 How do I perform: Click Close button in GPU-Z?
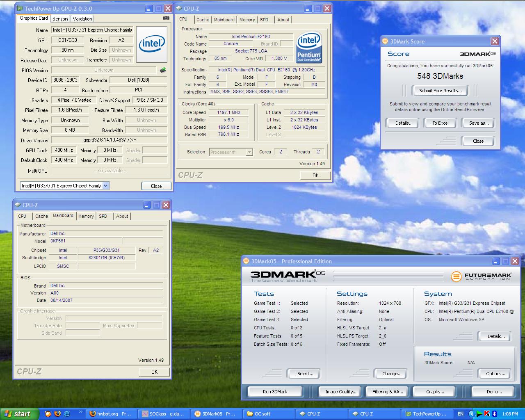click(x=156, y=186)
